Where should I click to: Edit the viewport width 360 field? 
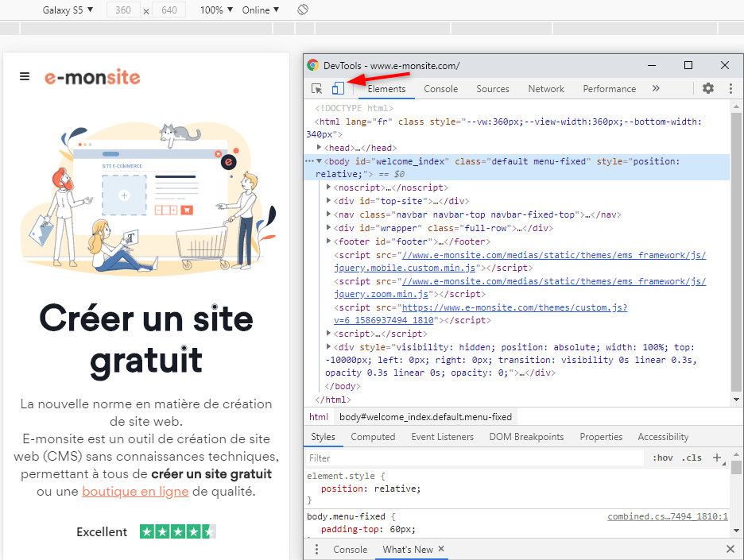pos(123,10)
